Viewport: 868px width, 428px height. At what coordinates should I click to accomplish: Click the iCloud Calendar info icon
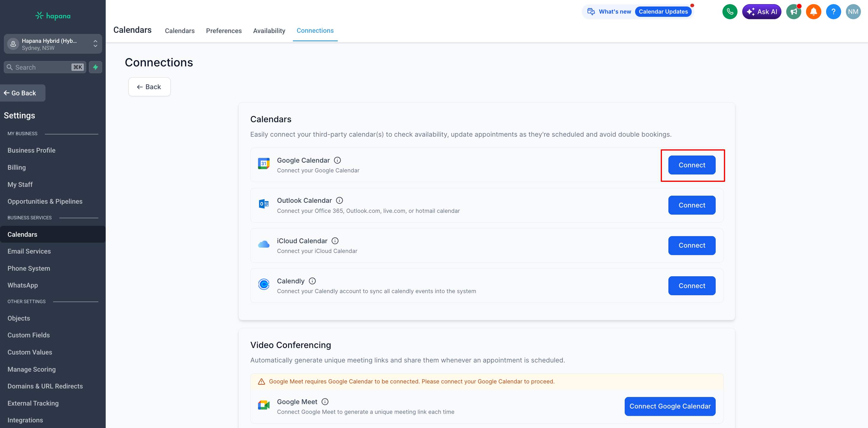pos(335,241)
